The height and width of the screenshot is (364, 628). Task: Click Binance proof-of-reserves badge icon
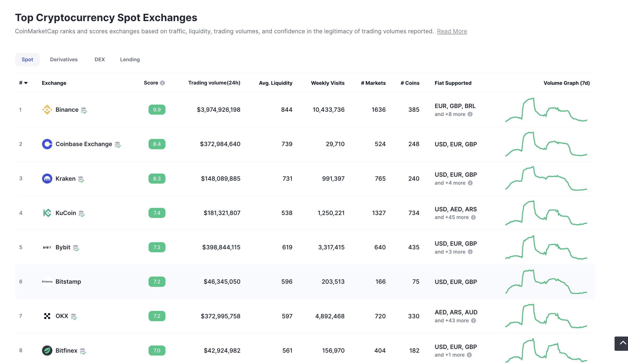84,110
